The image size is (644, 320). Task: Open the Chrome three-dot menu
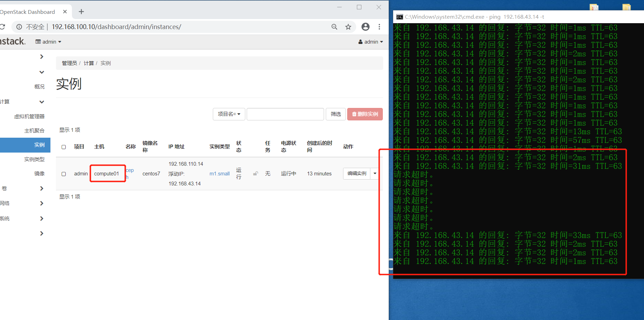click(379, 27)
